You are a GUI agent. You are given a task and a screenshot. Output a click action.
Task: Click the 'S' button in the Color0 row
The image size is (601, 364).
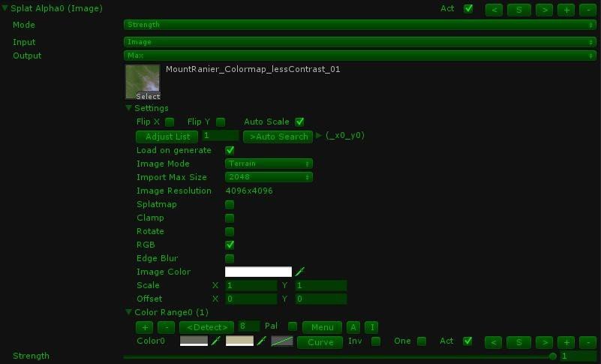pos(518,342)
